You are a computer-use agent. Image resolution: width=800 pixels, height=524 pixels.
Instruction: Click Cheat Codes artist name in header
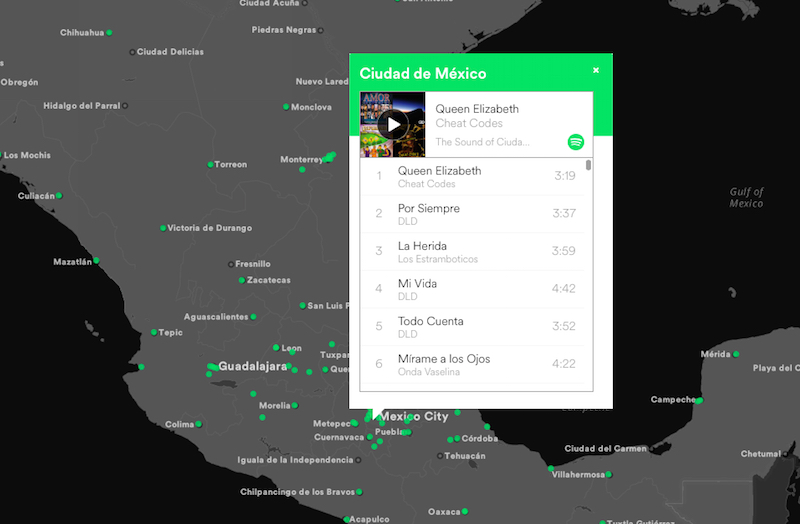point(469,124)
